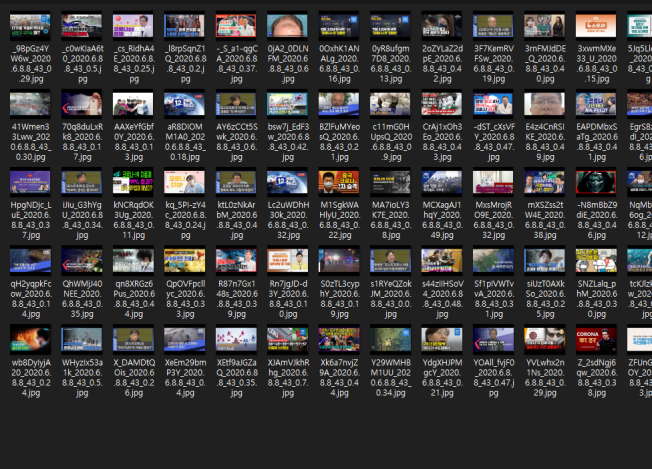Select the kNCRqdOK3Ug image file
This screenshot has width=652, height=469.
[x=133, y=182]
